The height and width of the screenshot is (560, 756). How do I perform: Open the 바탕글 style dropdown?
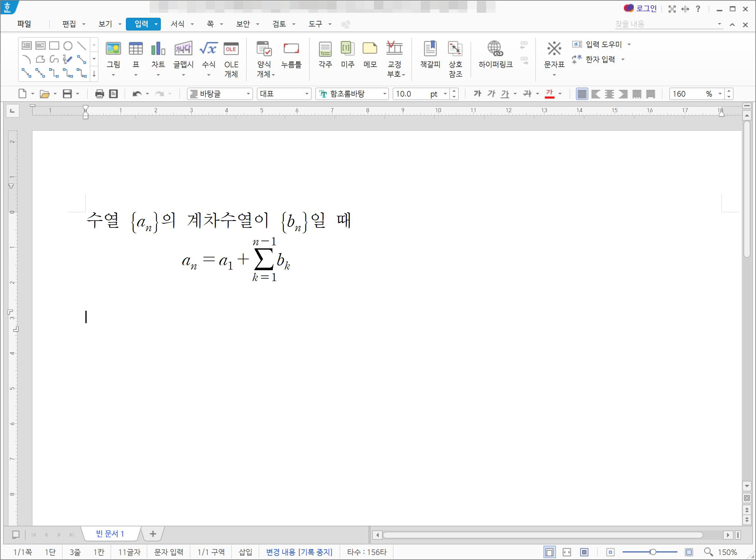click(x=248, y=94)
